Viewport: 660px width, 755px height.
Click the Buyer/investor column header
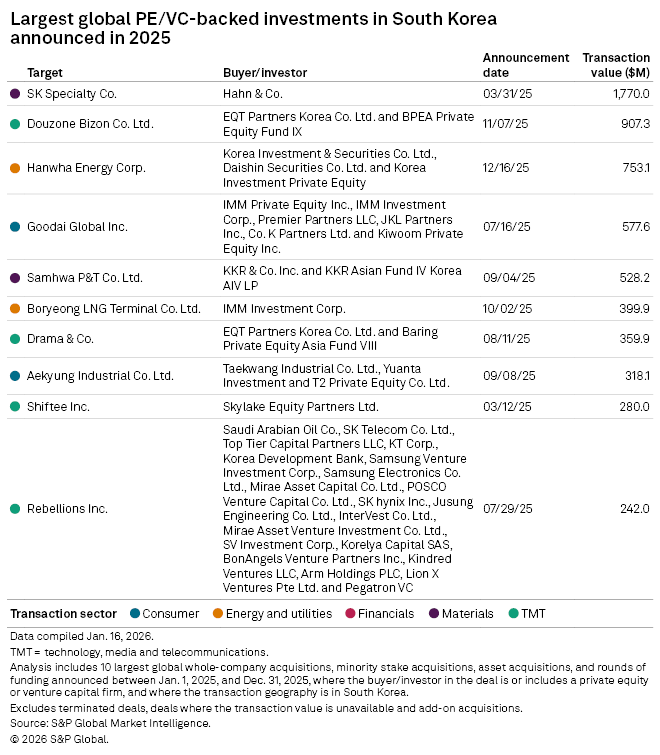coord(265,73)
